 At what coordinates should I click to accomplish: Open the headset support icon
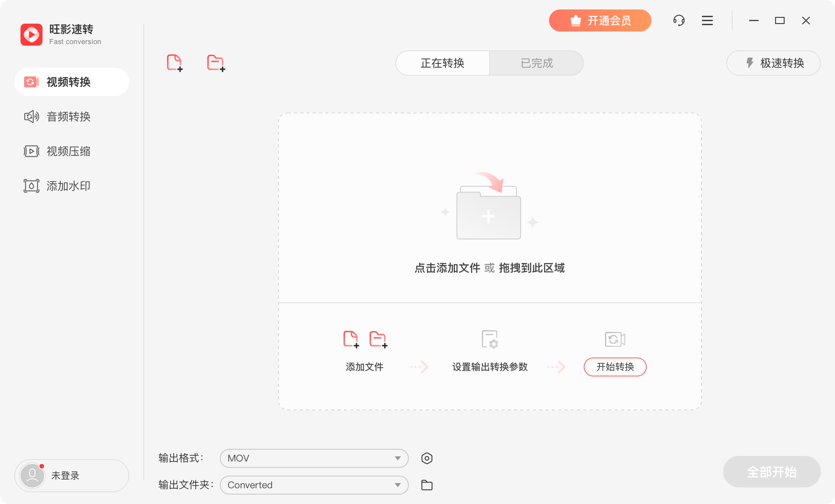click(x=679, y=20)
